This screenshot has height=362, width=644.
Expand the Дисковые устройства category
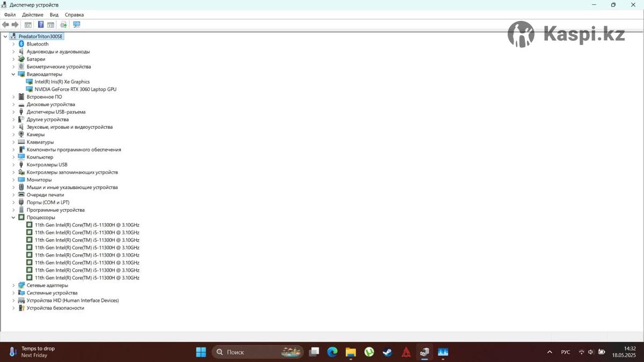(x=13, y=105)
